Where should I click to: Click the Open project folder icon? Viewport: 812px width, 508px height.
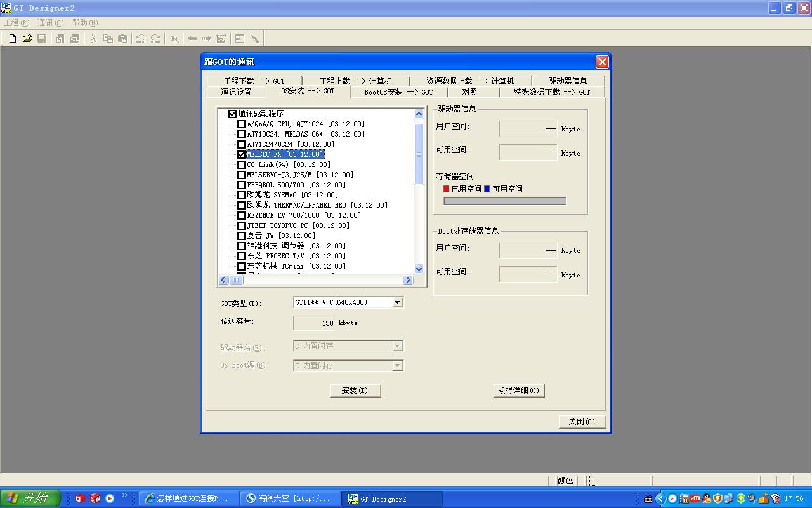click(x=27, y=39)
